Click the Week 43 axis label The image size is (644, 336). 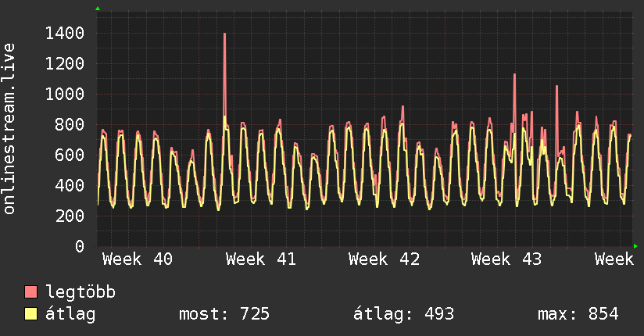(x=506, y=259)
